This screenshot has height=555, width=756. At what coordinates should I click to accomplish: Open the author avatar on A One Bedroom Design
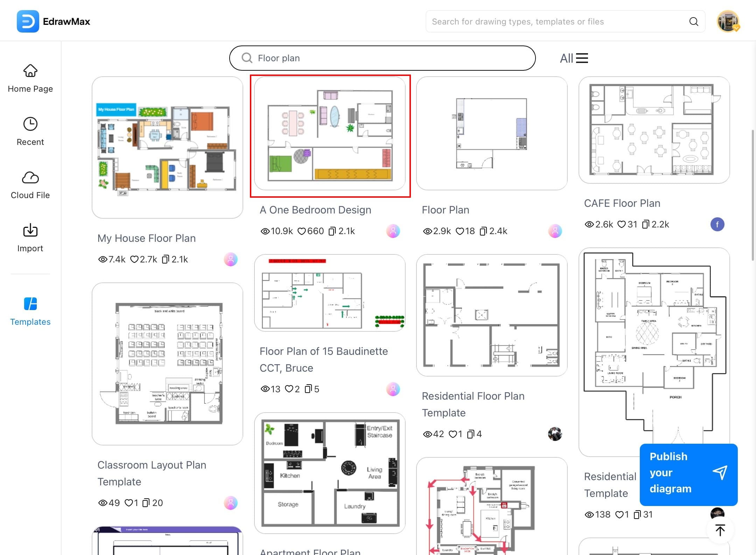pyautogui.click(x=393, y=231)
